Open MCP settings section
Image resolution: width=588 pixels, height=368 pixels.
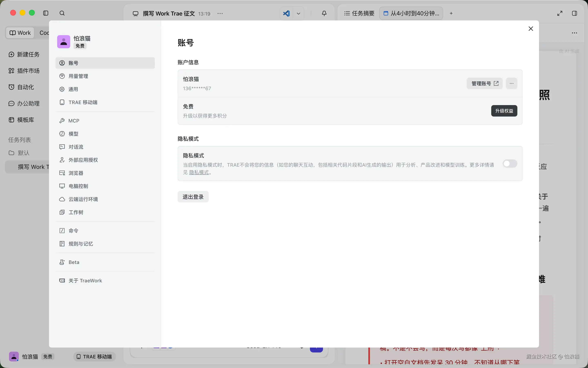point(105,121)
